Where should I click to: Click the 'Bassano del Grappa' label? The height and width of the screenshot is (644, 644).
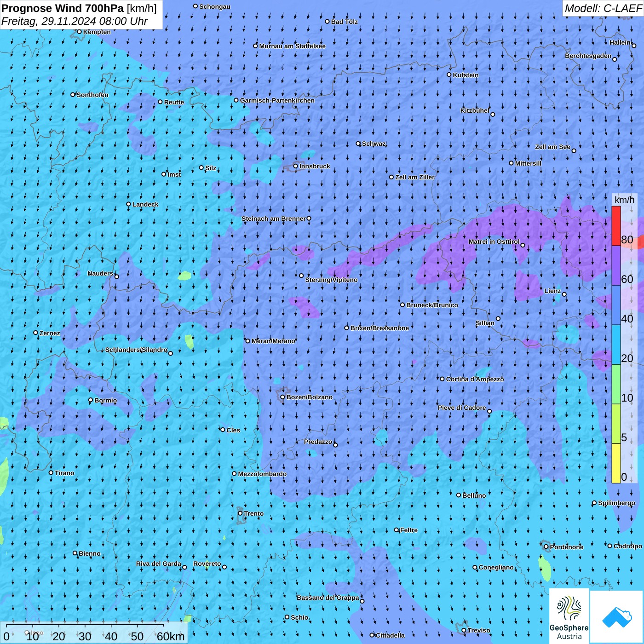click(328, 598)
